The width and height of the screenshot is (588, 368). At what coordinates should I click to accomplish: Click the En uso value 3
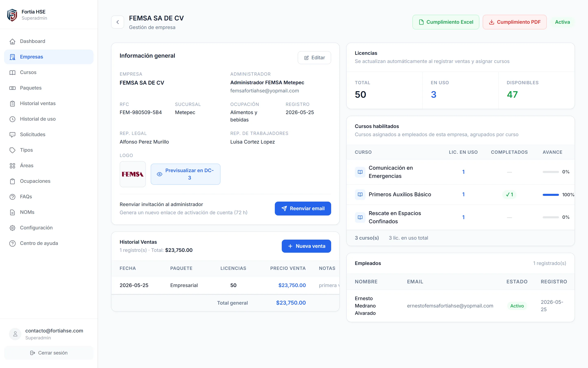click(434, 95)
